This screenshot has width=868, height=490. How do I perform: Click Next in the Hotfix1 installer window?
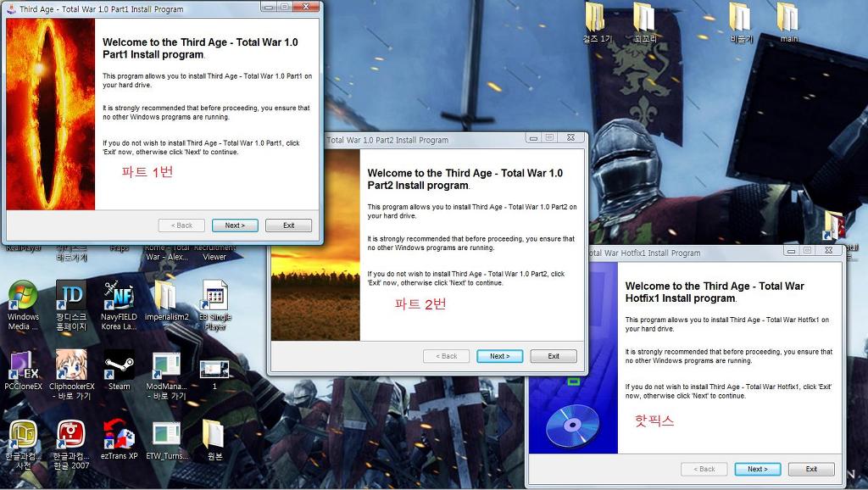point(757,469)
